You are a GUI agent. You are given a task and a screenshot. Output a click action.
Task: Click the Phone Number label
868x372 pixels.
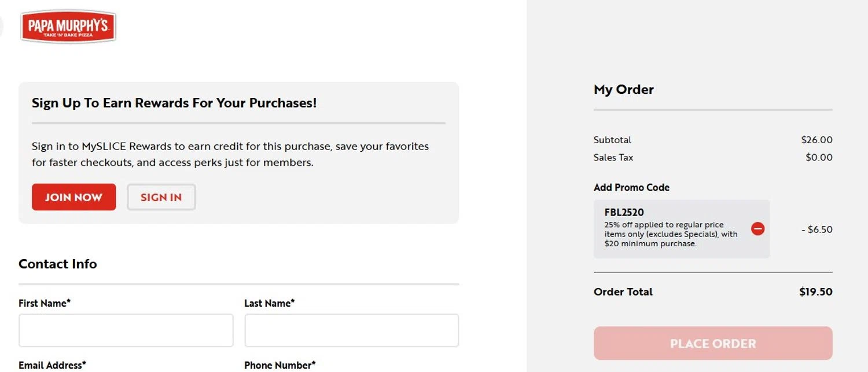(279, 365)
